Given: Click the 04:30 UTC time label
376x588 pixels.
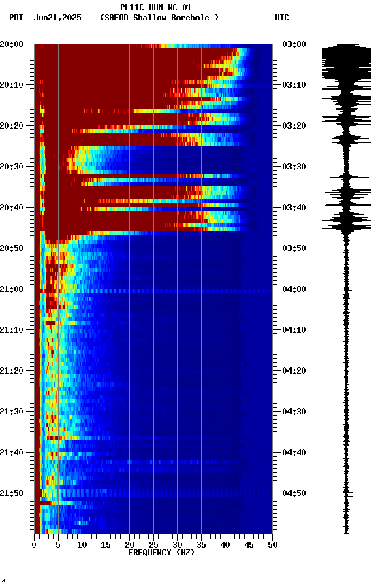Looking at the screenshot, I should [294, 412].
